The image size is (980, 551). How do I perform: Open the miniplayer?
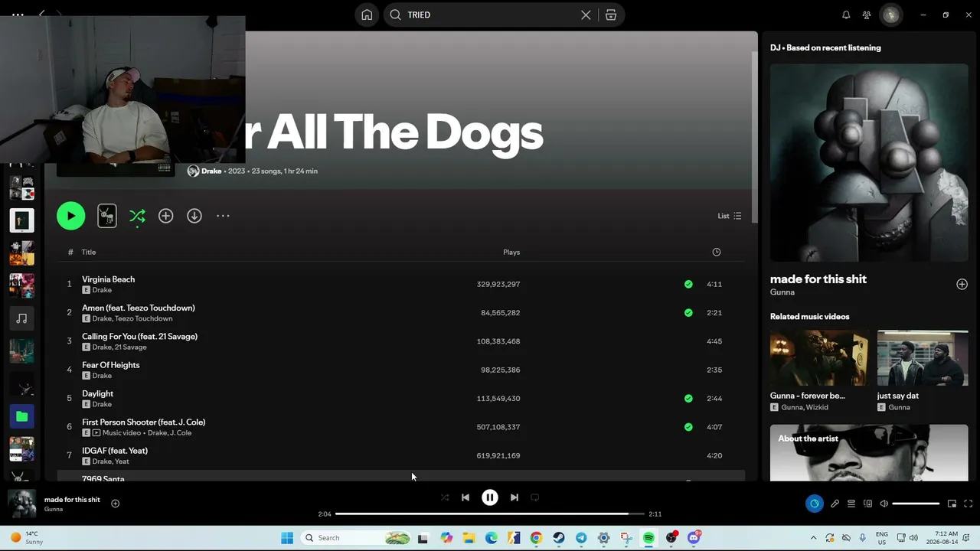(952, 504)
